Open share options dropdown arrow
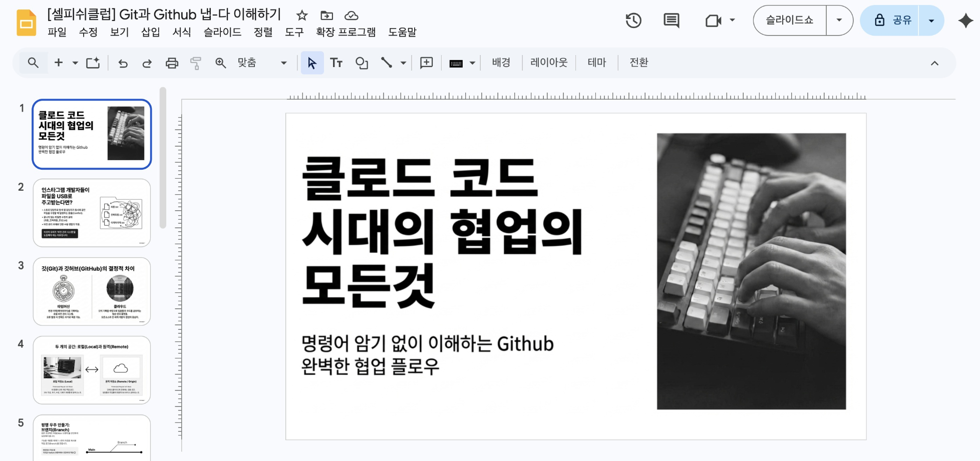Screen dimensions: 980x461 pyautogui.click(x=931, y=21)
